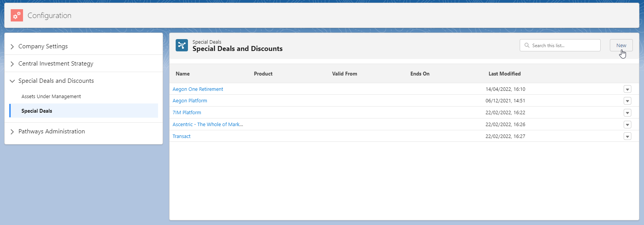Click date 06/12/2021, 14:51
Image resolution: width=644 pixels, height=225 pixels.
(506, 101)
